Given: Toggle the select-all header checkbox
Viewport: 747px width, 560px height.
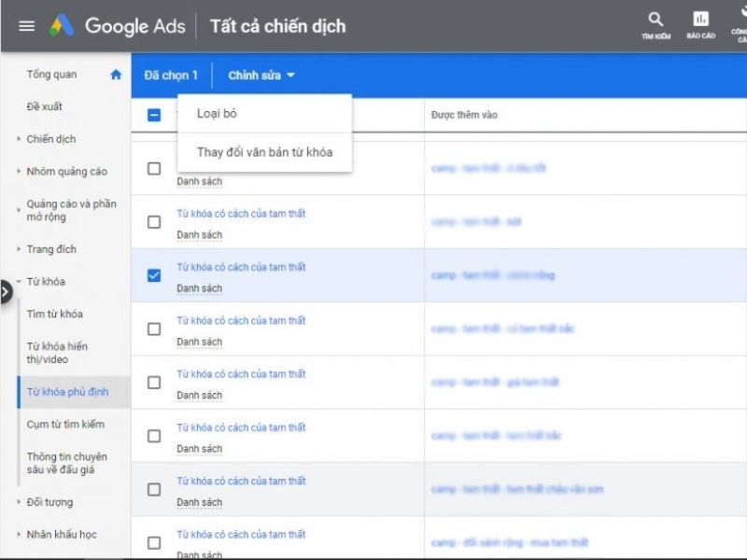Looking at the screenshot, I should pyautogui.click(x=154, y=115).
